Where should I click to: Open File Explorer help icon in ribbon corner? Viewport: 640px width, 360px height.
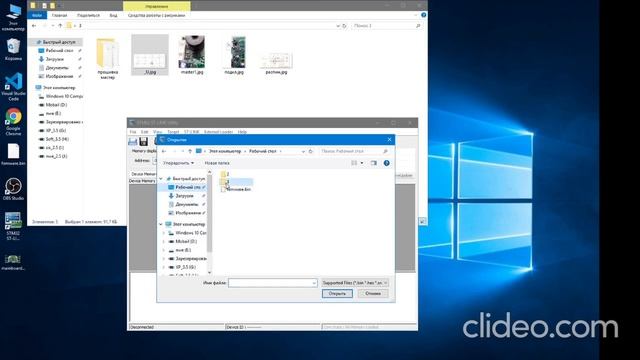[x=424, y=15]
